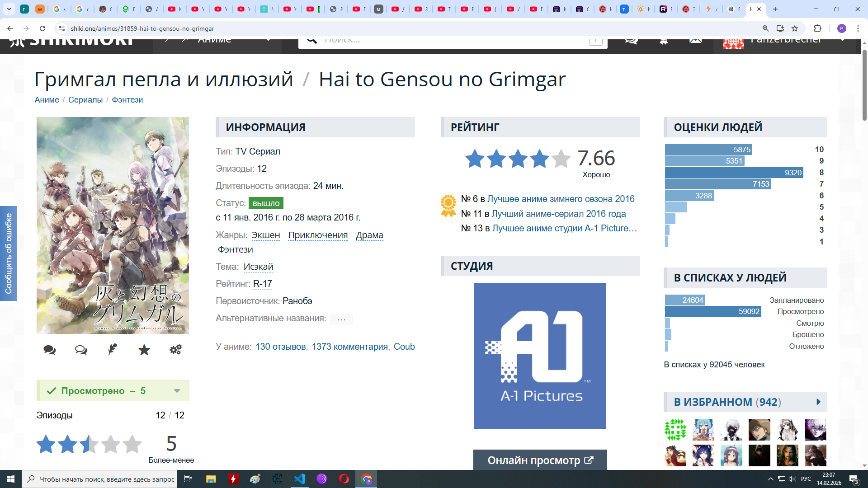Screen dimensions: 868x488
Task: Expand alternative names ellipsis button
Action: coord(341,319)
